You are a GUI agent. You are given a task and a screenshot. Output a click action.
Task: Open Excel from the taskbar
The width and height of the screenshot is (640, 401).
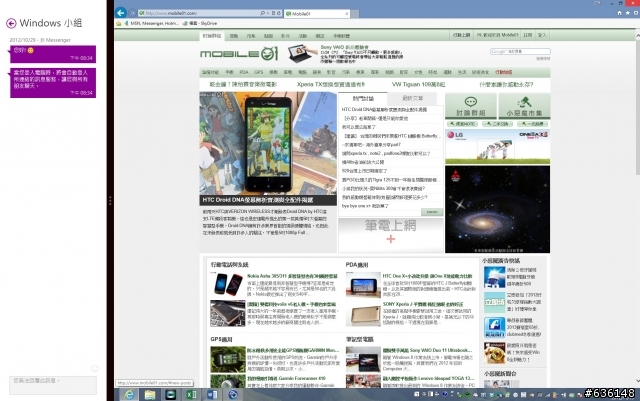pos(191,394)
